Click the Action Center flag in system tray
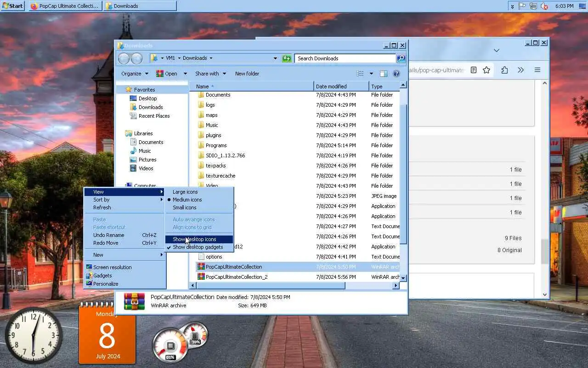Viewport: 588px width, 368px height. coord(522,6)
